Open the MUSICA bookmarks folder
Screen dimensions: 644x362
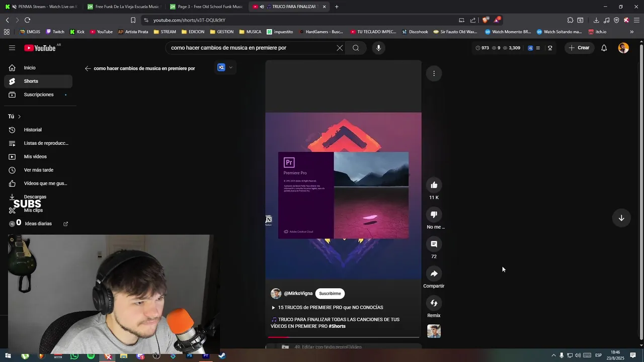click(250, 32)
